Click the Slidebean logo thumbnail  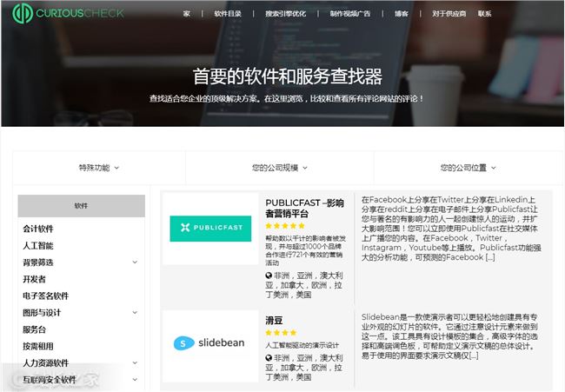click(x=209, y=342)
